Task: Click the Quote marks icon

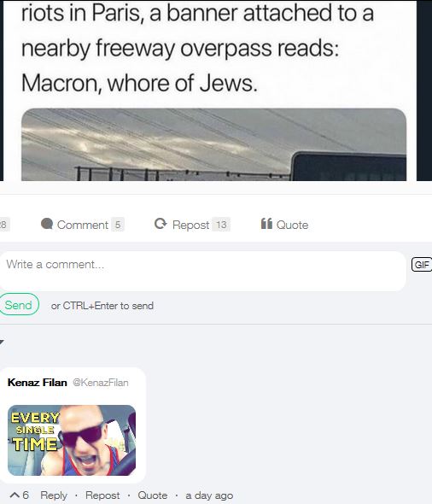Action: click(x=266, y=224)
